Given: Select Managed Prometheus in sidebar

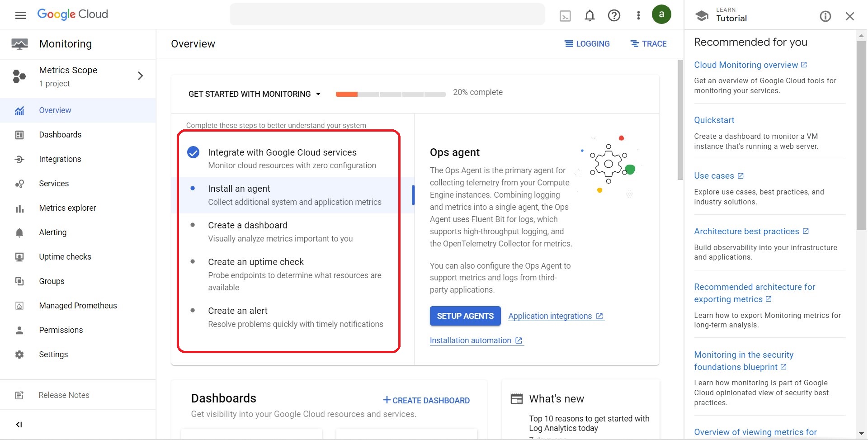Looking at the screenshot, I should (78, 305).
